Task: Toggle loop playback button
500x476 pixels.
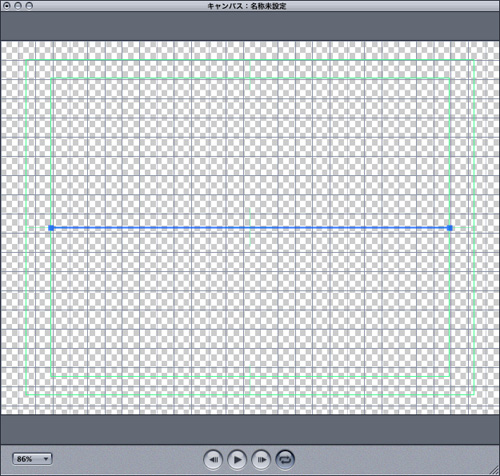Action: click(285, 460)
